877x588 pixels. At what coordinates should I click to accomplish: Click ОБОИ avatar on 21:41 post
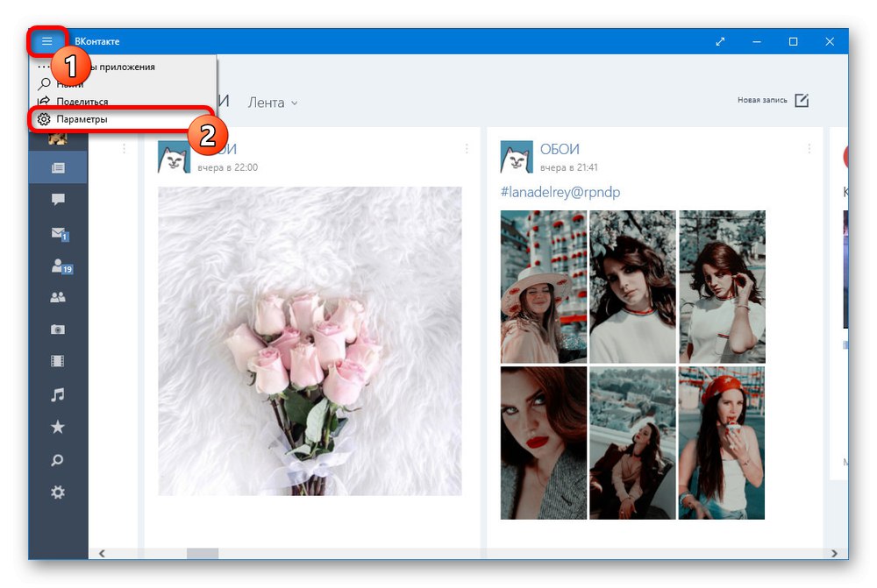tap(517, 157)
